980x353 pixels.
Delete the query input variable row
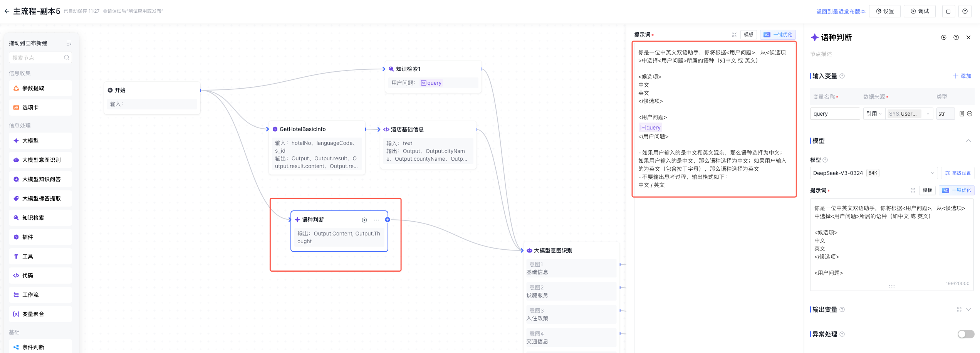pyautogui.click(x=970, y=114)
